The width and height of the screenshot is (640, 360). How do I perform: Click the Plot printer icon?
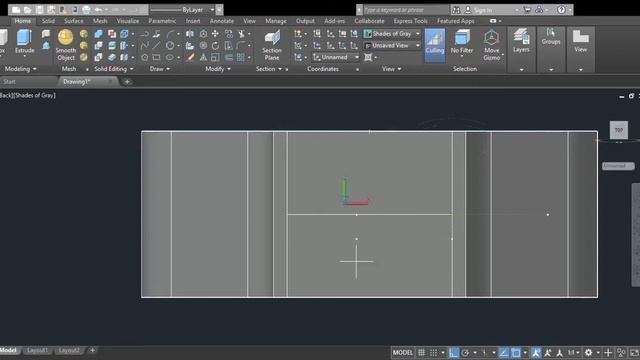(x=86, y=9)
